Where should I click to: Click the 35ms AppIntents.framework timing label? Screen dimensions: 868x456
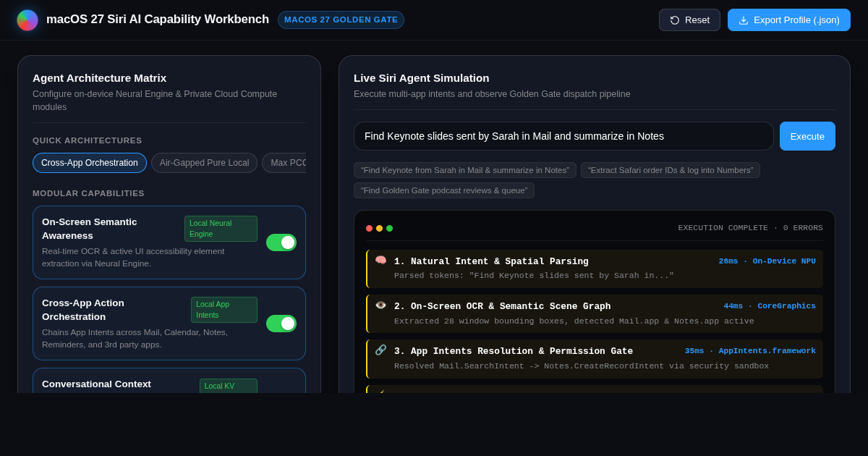coord(750,351)
